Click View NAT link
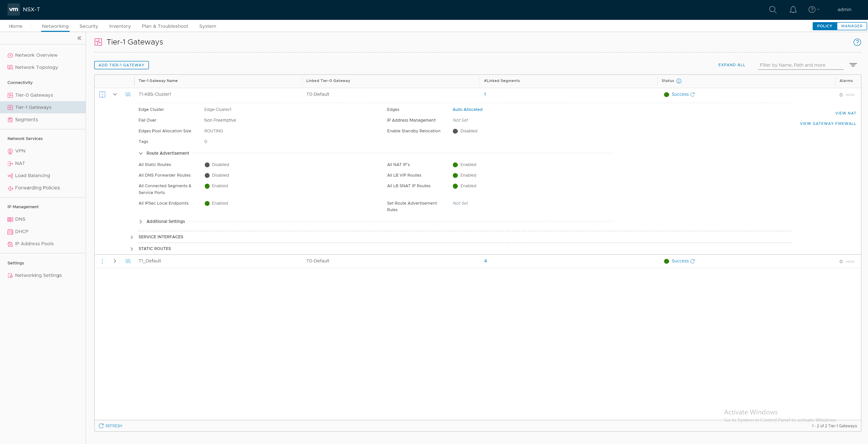 (x=845, y=113)
